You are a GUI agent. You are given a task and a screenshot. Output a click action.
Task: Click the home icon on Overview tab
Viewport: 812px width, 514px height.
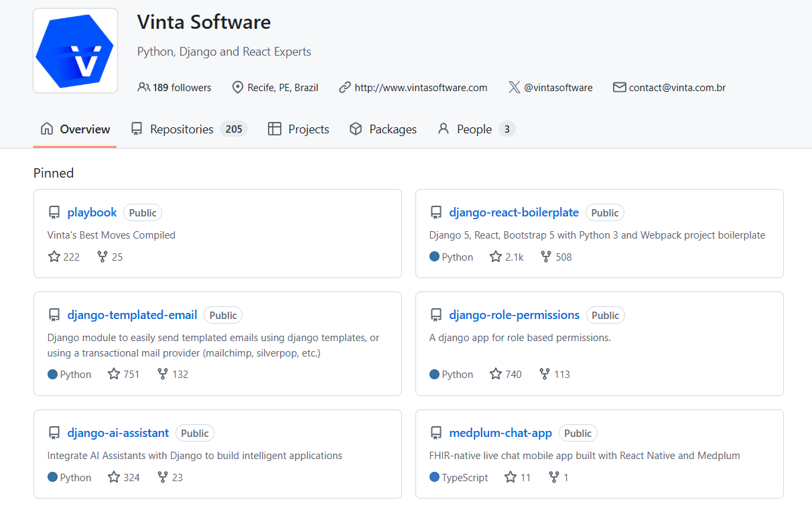tap(47, 129)
